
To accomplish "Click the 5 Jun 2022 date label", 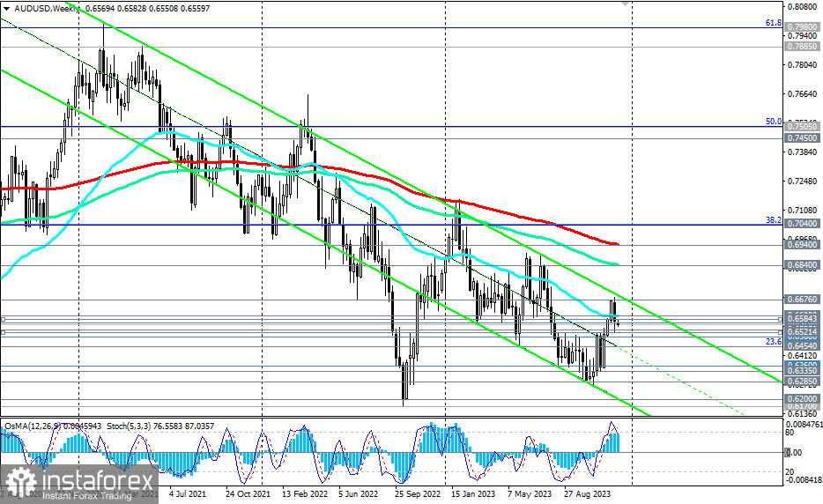I will (x=358, y=494).
